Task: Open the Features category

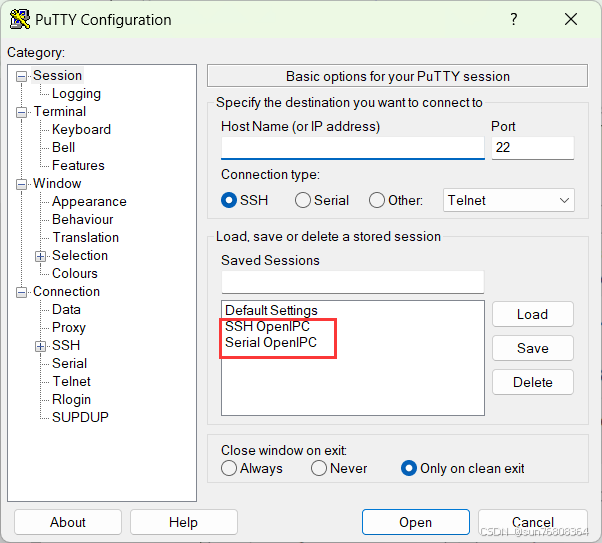Action: 78,166
